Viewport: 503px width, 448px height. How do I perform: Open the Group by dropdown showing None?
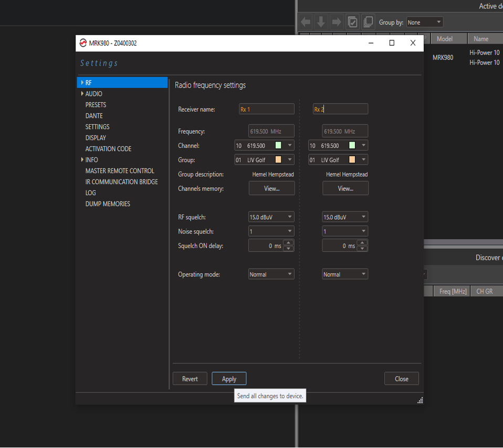(x=424, y=23)
